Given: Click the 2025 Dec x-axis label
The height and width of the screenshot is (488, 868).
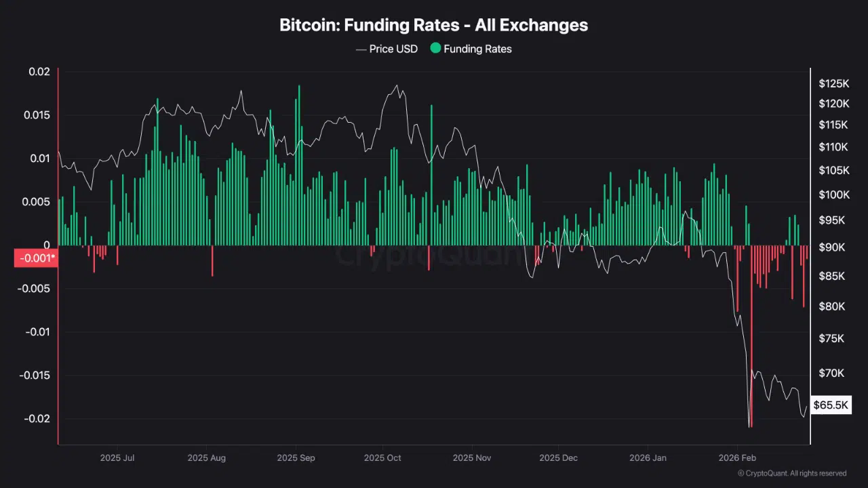Looking at the screenshot, I should (x=558, y=458).
